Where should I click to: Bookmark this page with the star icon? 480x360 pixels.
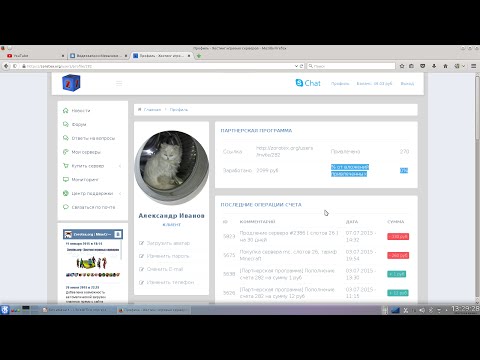402,66
